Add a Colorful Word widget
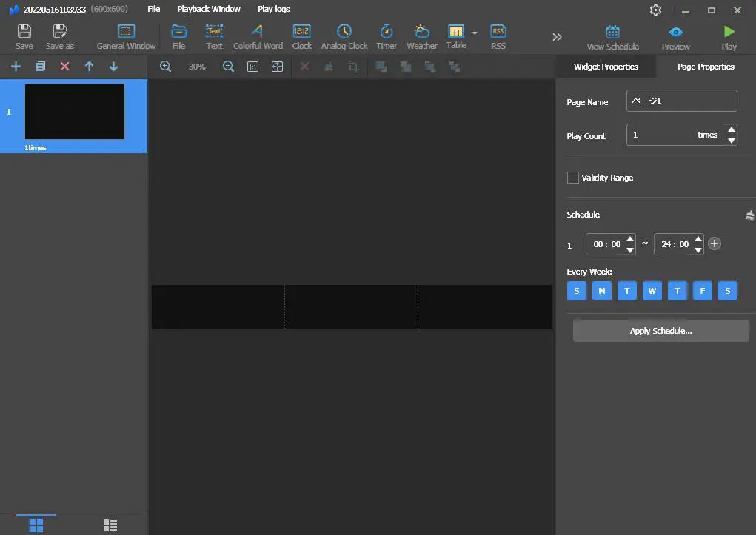This screenshot has width=756, height=535. click(258, 35)
